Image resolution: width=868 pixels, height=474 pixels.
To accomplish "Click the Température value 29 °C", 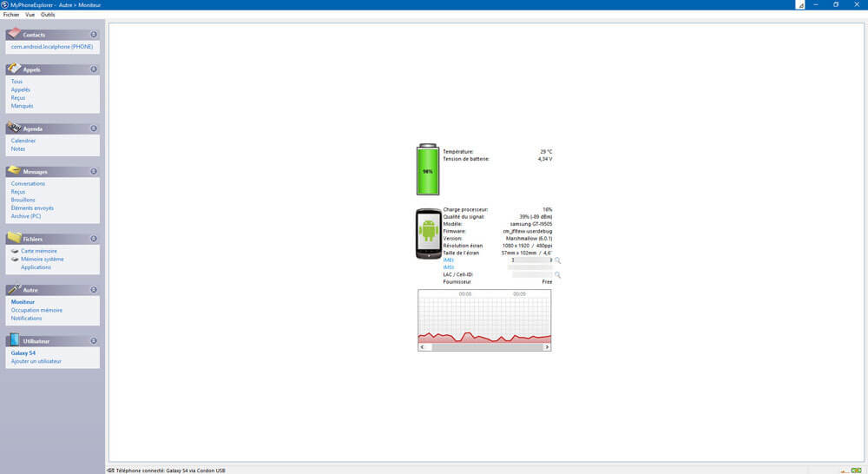I will click(x=546, y=152).
